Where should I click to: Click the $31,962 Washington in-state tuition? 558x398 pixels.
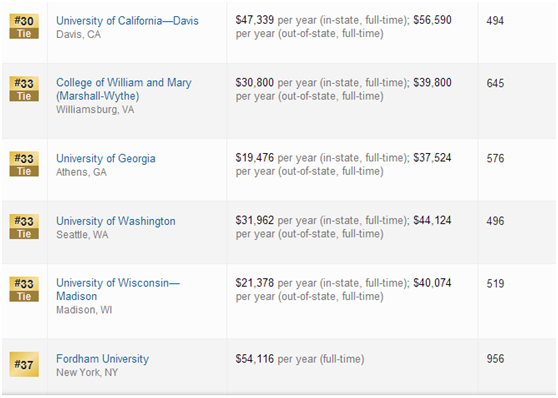pyautogui.click(x=254, y=220)
